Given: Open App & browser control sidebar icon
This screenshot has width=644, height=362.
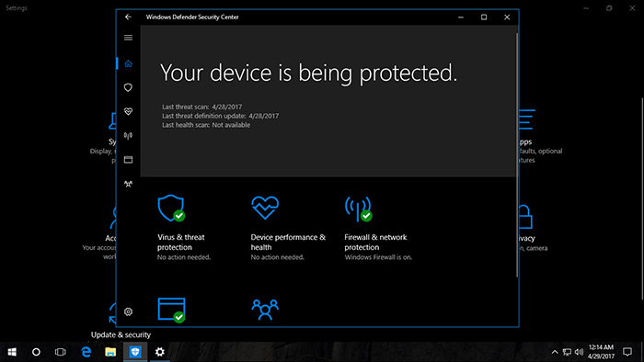Looking at the screenshot, I should pos(128,160).
